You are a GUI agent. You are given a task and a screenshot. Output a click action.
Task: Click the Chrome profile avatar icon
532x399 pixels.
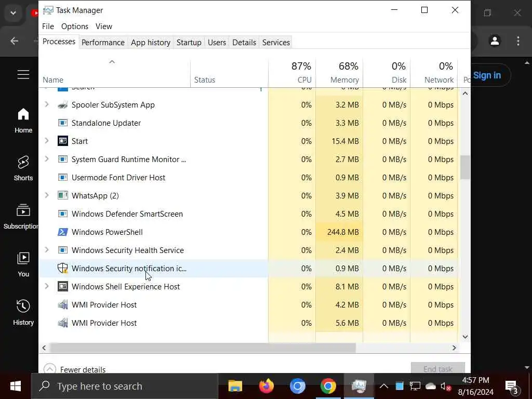[x=495, y=41]
